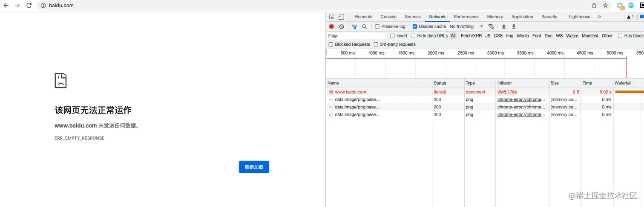This screenshot has height=207, width=644.
Task: Check the Has blocked cookies checkbox
Action: click(x=620, y=36)
